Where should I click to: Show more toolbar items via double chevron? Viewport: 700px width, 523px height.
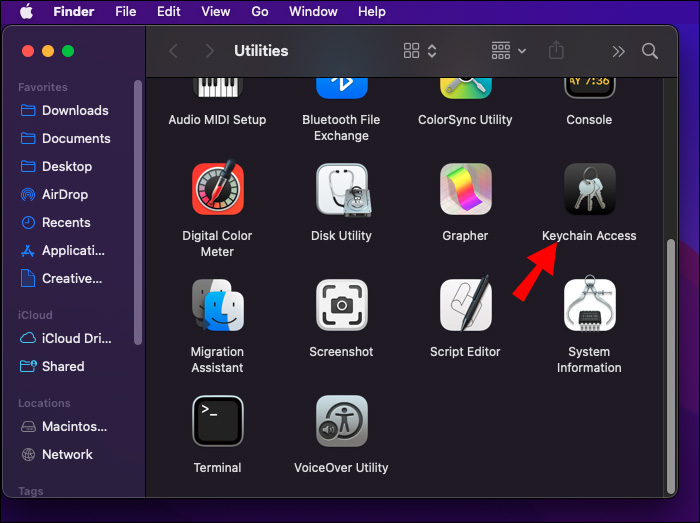[x=618, y=51]
